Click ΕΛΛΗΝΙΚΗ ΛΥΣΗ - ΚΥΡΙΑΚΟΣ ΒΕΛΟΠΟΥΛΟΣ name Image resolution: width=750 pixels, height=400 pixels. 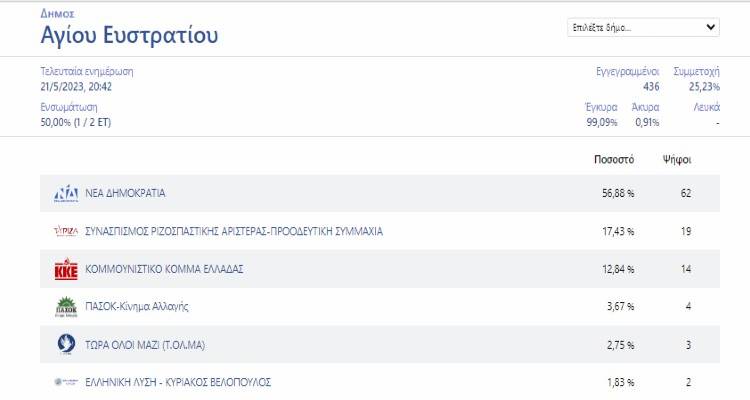(178, 383)
